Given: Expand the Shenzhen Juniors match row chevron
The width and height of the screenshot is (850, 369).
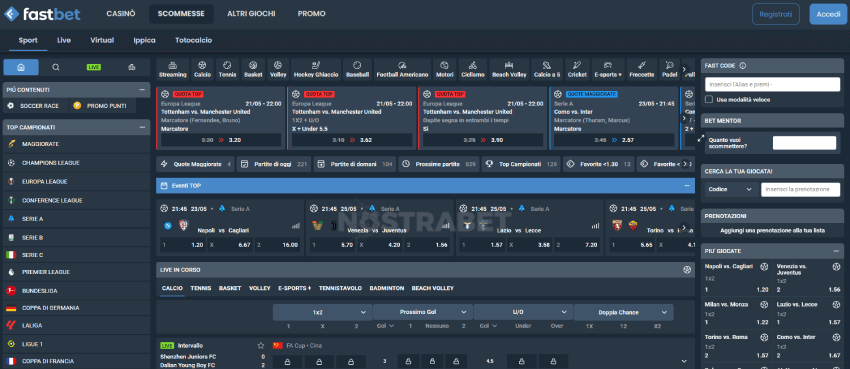Looking at the screenshot, I should tap(684, 361).
